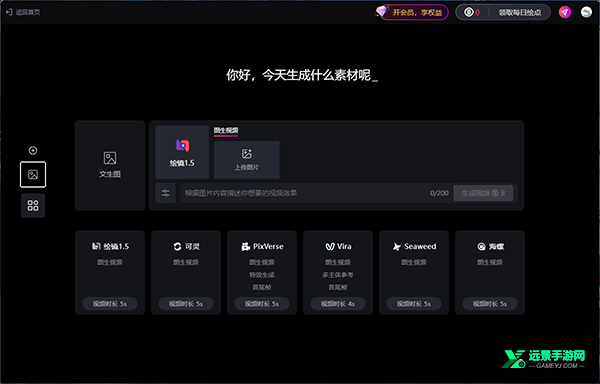This screenshot has width=600, height=384.
Task: Click 视频时长 5s pill on 绘镜1.5 card
Action: [110, 304]
